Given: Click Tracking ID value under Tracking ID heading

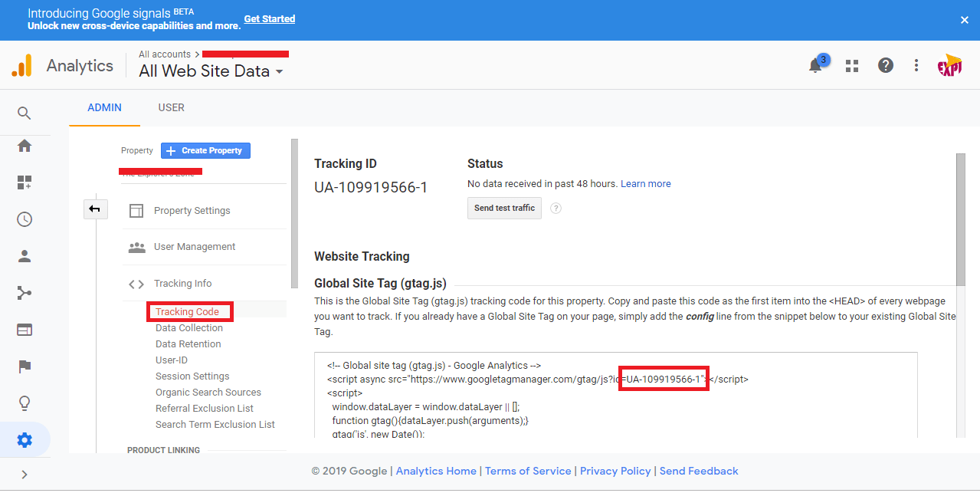Looking at the screenshot, I should point(371,187).
